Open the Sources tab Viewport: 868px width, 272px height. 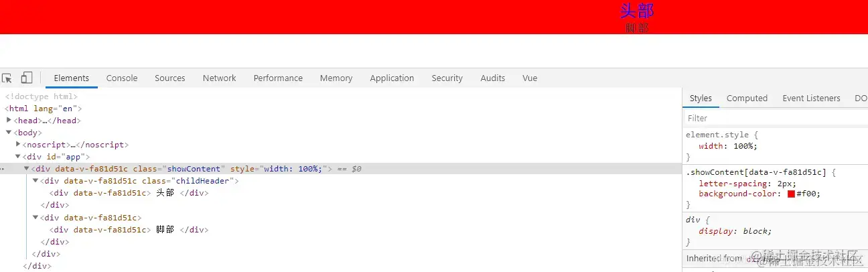(x=170, y=78)
